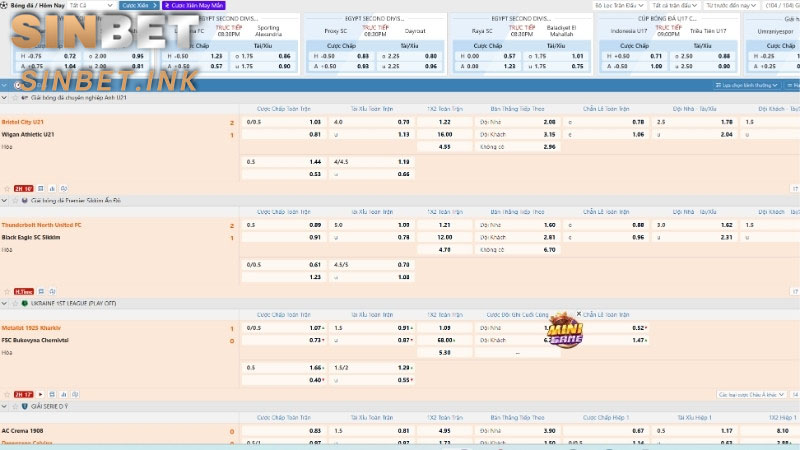The image size is (800, 450).
Task: Bet Không có next goal 6.70
Action: coord(517,249)
